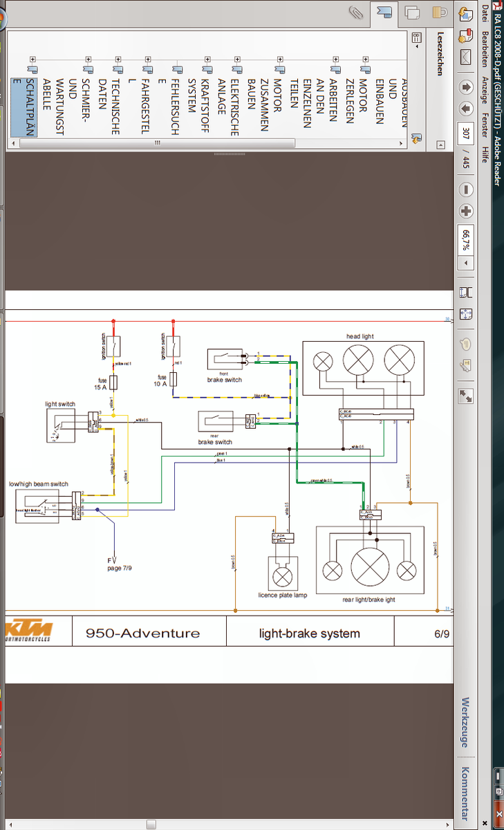Screen dimensions: 504x830
Task: Open the attachments paperclip panel
Action: click(x=357, y=12)
